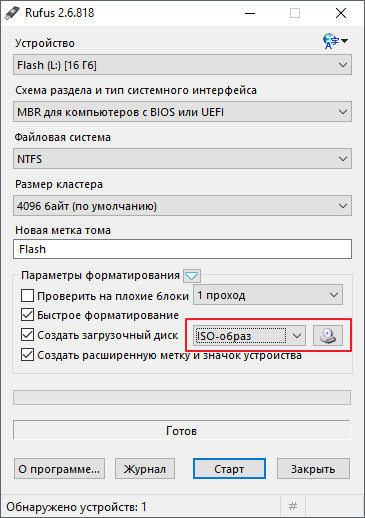Open the device Flash (L:) dropdown
Screen dimensions: 365x518
[182, 65]
